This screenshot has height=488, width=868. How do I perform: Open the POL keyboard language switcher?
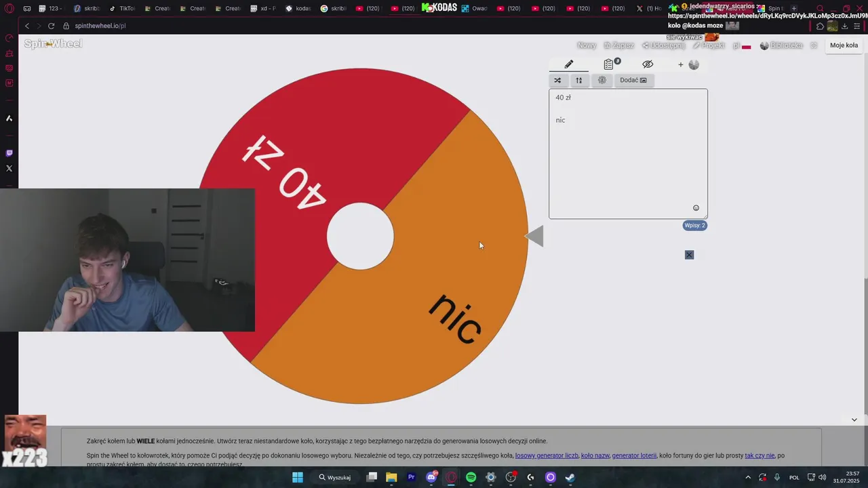pos(794,477)
